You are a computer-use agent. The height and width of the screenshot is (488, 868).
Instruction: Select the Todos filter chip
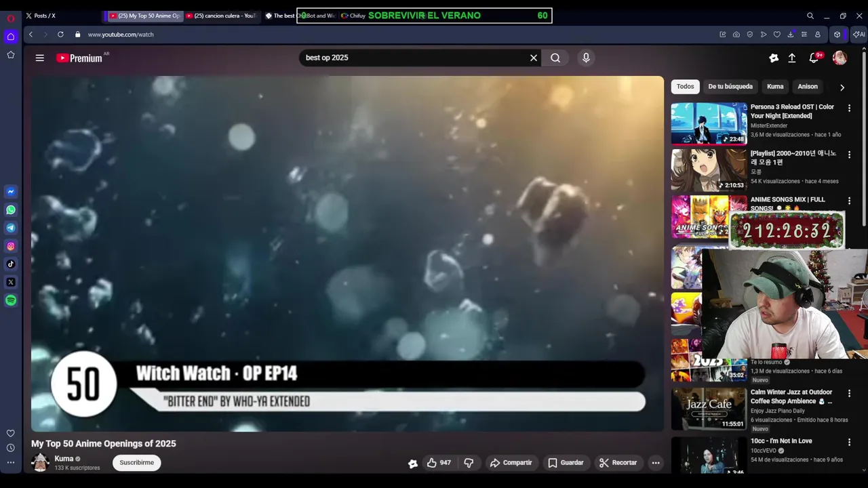point(686,87)
